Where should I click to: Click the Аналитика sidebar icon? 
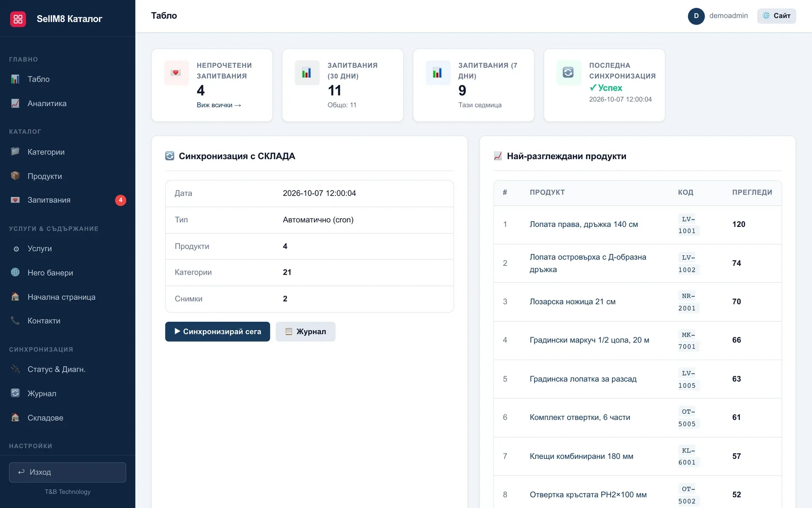point(15,103)
